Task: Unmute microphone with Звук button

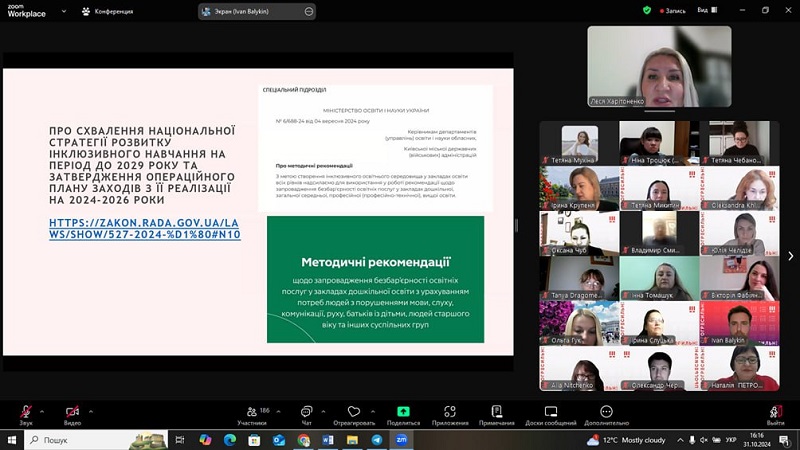Action: [26, 415]
